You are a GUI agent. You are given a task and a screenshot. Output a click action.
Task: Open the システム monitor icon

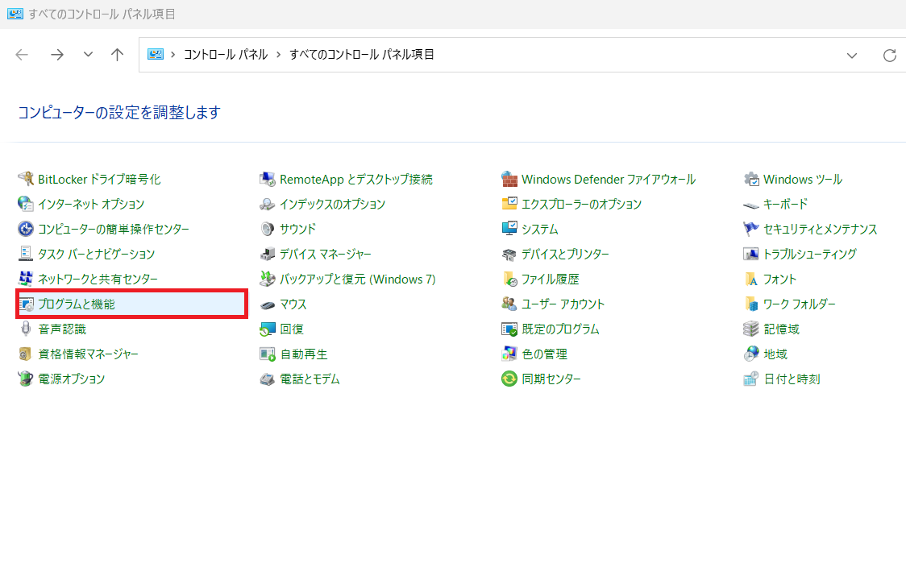click(x=509, y=229)
